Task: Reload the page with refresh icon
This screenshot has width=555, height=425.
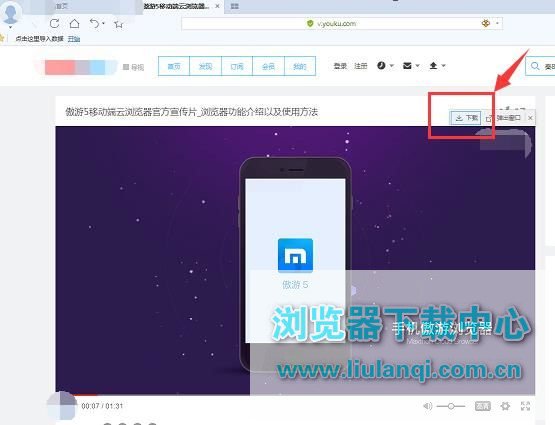Action: point(54,24)
